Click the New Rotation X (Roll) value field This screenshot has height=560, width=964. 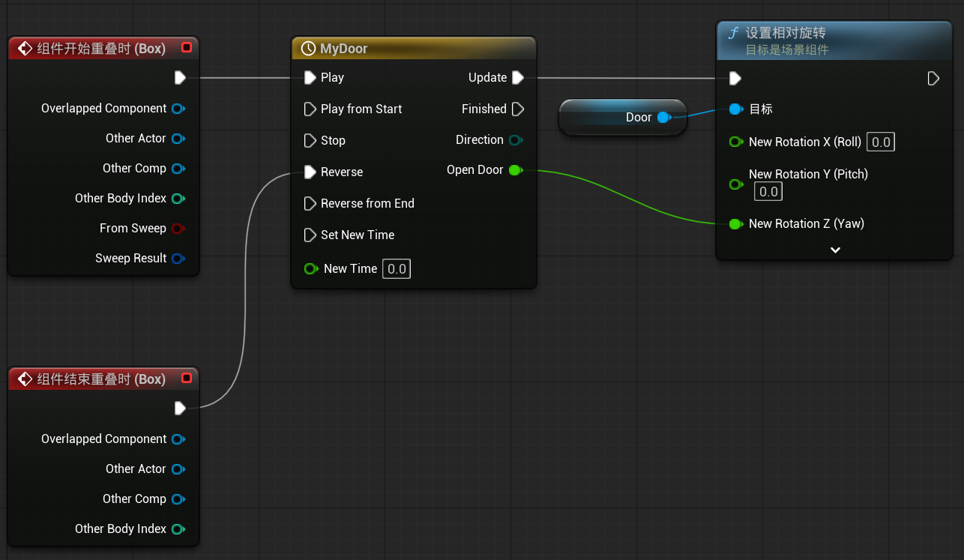(x=881, y=142)
